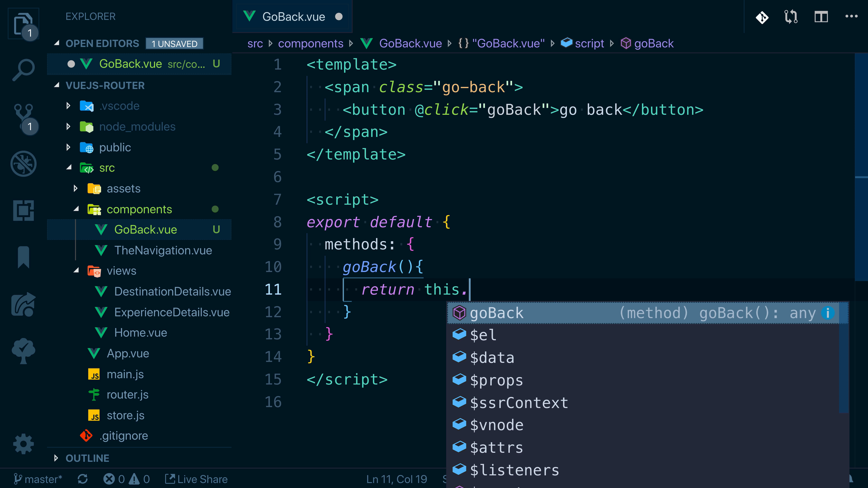868x488 pixels.
Task: Open ExperienceDetails.vue in the file tree
Action: tap(139, 312)
